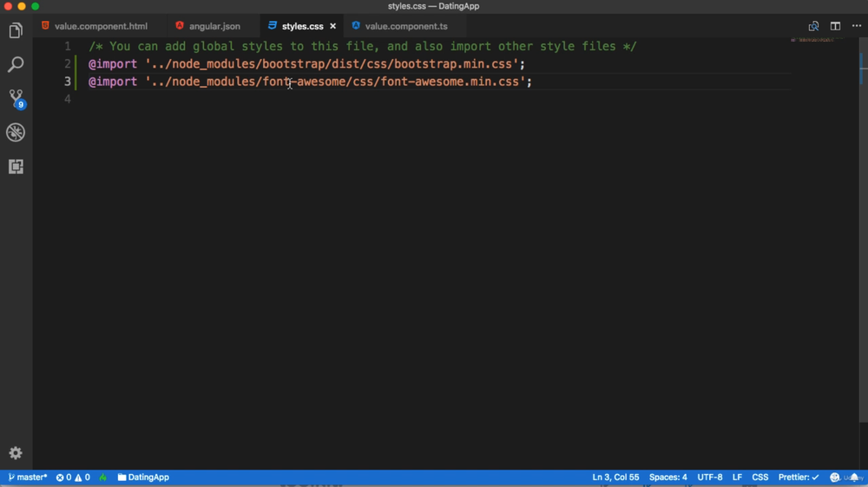Click line number 2 in gutter

tap(68, 64)
